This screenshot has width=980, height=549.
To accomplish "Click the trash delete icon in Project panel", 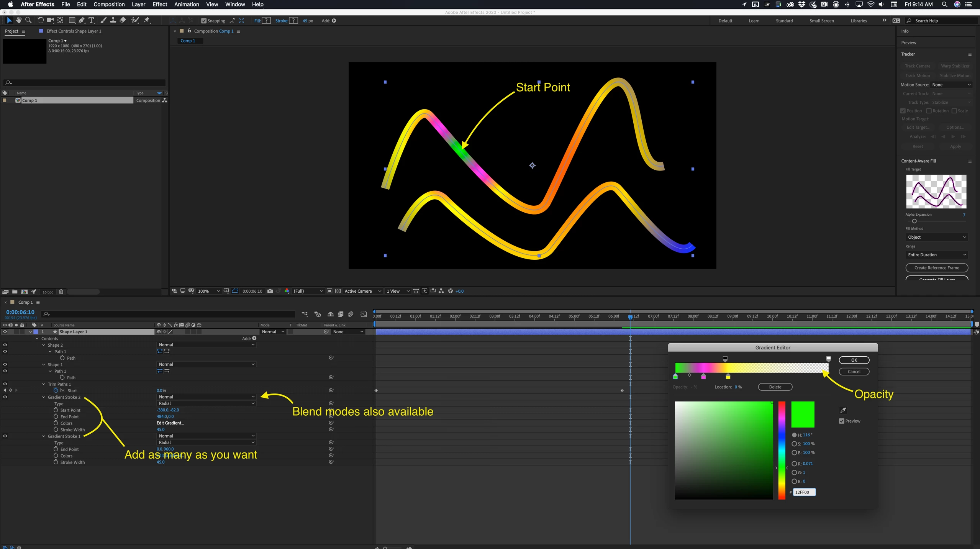I will tap(61, 292).
